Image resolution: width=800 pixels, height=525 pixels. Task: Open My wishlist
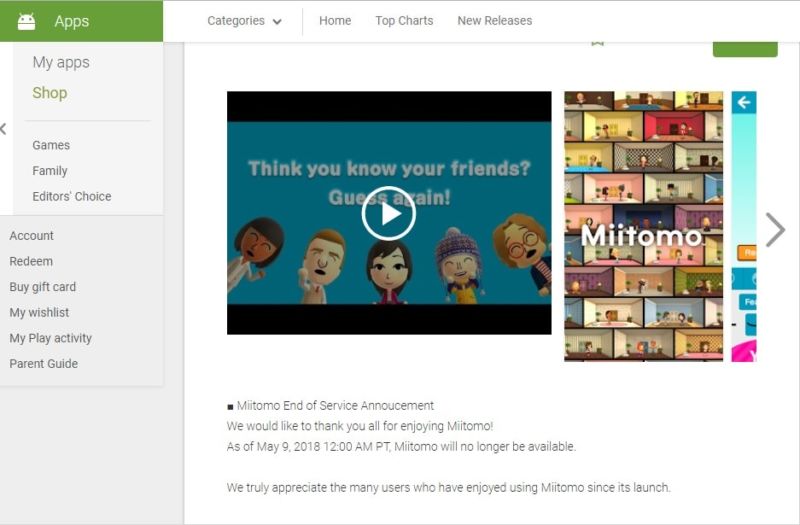(40, 313)
